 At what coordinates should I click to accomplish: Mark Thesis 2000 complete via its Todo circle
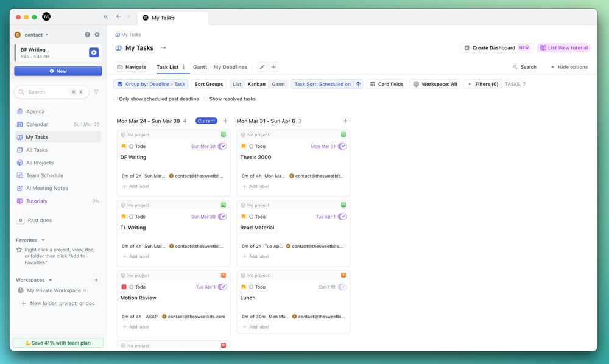pyautogui.click(x=252, y=146)
